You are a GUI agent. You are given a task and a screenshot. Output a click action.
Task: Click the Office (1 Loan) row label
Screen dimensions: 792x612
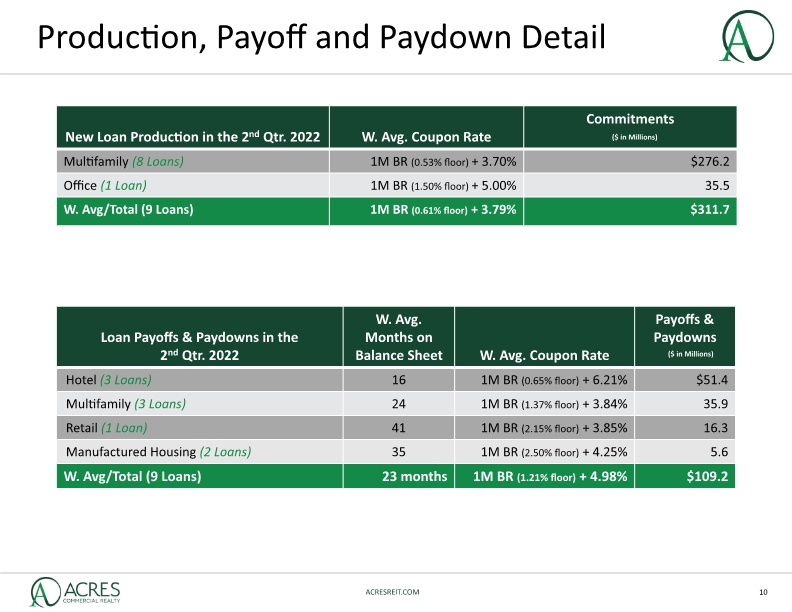point(105,185)
